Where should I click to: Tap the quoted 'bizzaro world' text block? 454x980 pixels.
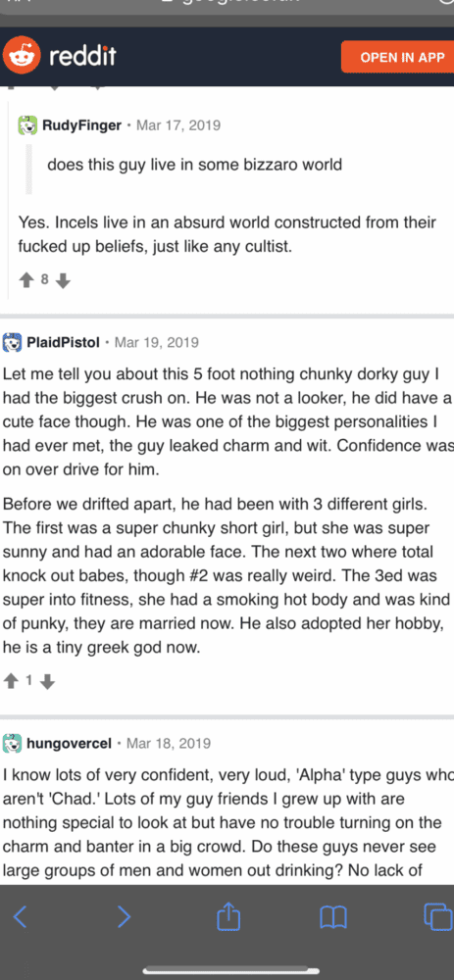[x=194, y=165]
